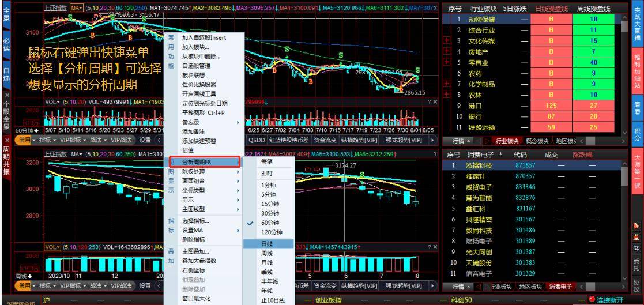Open the 必读 left sidebar tab
This screenshot has height=305, width=644.
coord(6,45)
